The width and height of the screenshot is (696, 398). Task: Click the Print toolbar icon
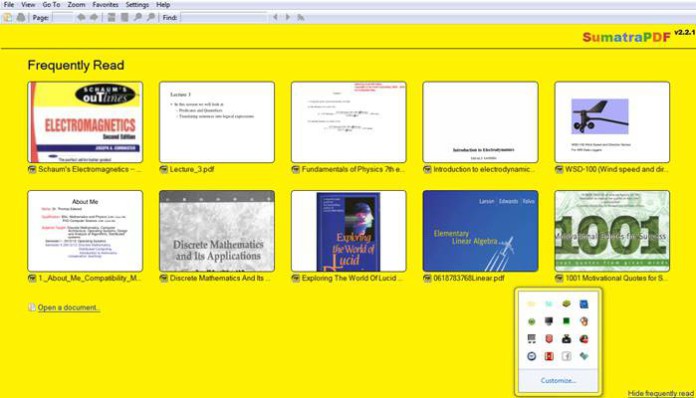pyautogui.click(x=20, y=17)
